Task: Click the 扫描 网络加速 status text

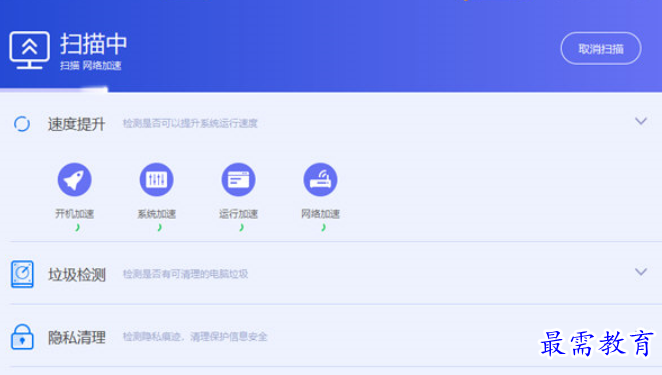Action: tap(91, 65)
